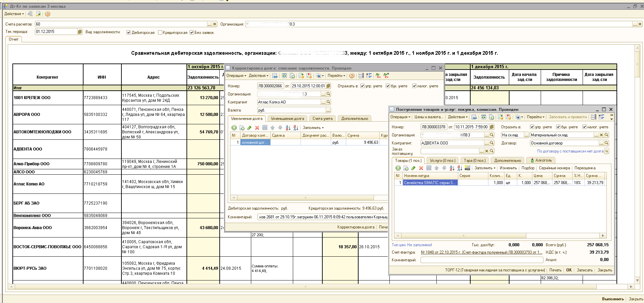Click the Dt/Kt postings icon in Корректировка долга
This screenshot has height=303, width=644.
378,76
